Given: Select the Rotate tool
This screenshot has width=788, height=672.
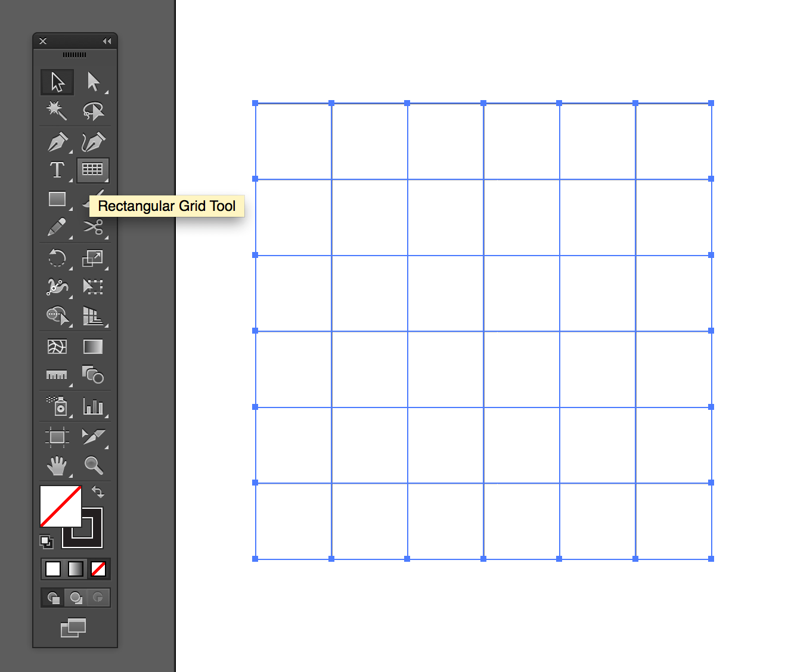Looking at the screenshot, I should pos(57,259).
